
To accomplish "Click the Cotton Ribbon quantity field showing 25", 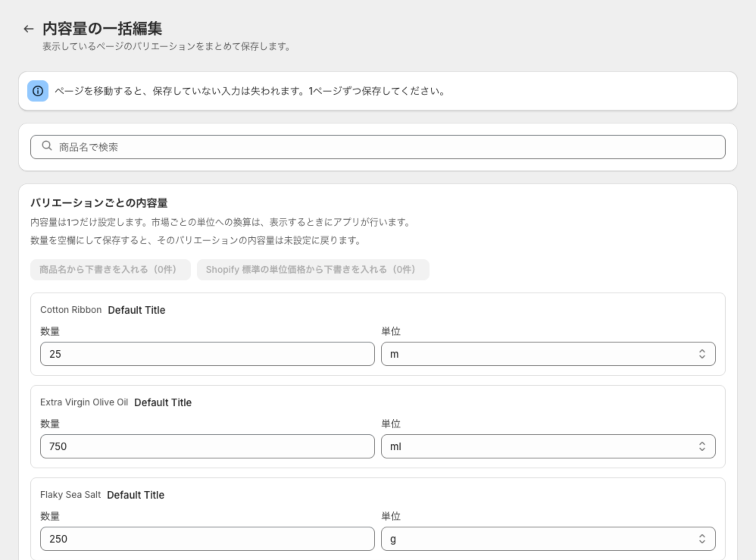I will 207,354.
